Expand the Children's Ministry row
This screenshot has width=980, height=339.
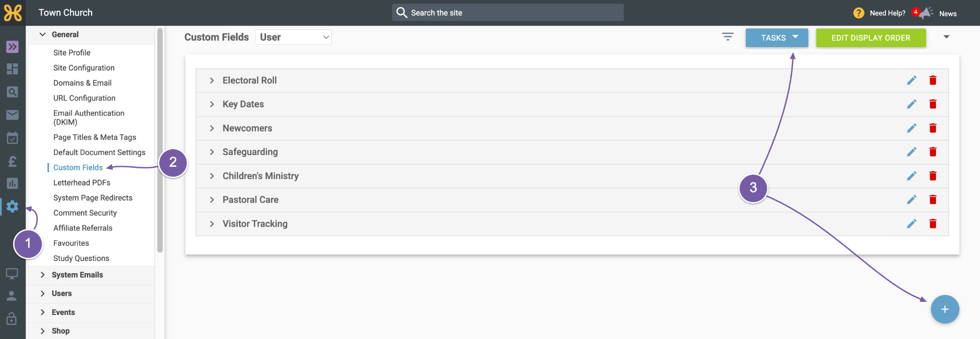click(x=212, y=176)
